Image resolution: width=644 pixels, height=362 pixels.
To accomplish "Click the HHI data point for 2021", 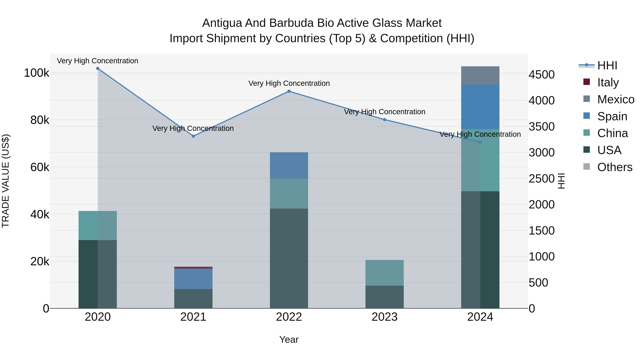I will (x=193, y=136).
